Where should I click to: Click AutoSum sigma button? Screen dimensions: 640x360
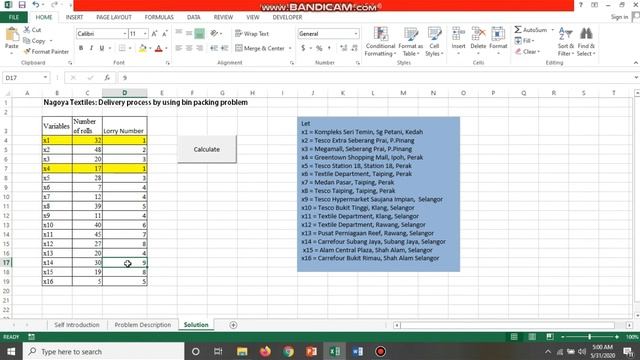point(530,30)
